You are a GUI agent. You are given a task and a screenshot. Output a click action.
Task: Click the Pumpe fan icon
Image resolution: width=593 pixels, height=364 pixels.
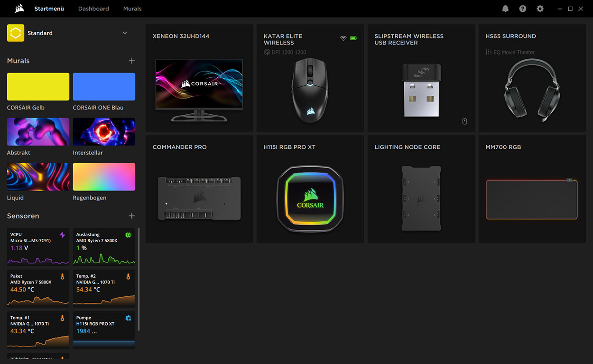click(128, 318)
